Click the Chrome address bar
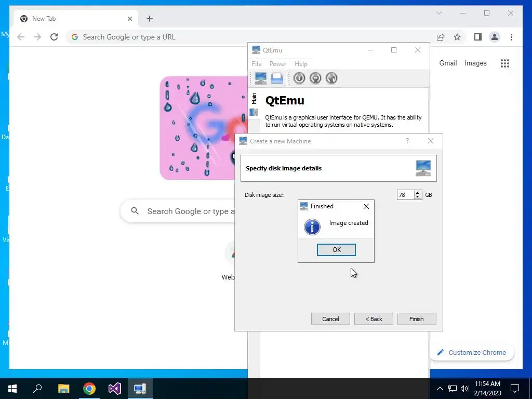532x399 pixels. 251,37
